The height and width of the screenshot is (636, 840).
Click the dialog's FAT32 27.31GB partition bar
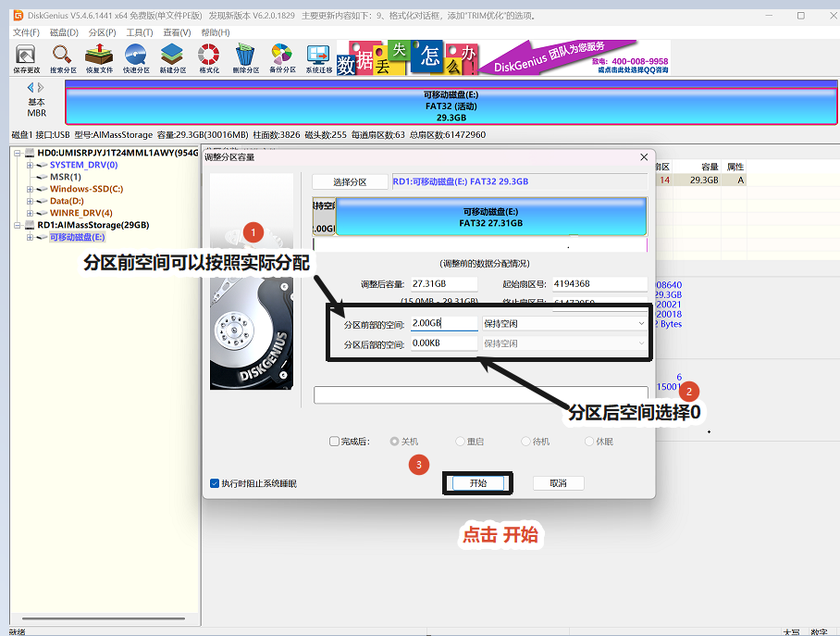[490, 217]
